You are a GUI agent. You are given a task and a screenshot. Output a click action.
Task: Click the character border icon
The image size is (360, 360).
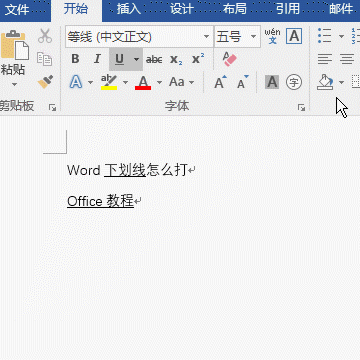(294, 36)
